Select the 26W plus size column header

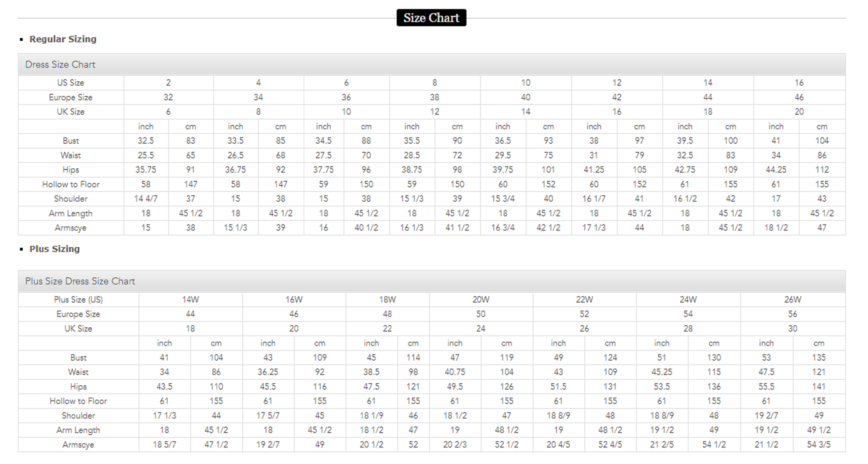[x=792, y=300]
